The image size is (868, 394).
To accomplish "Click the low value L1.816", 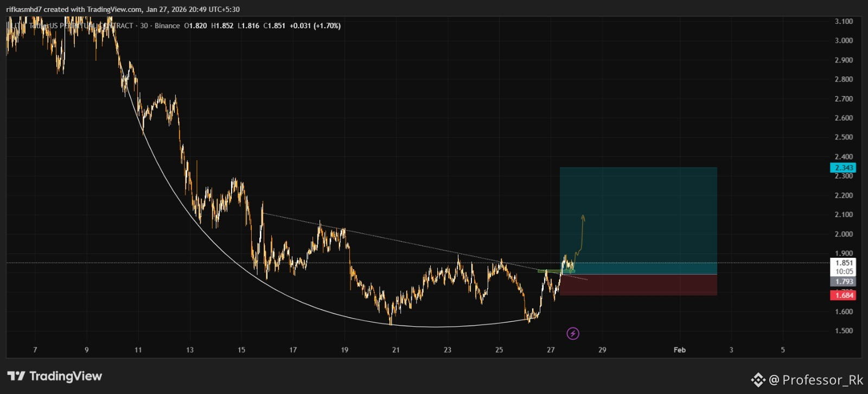I will [x=248, y=26].
